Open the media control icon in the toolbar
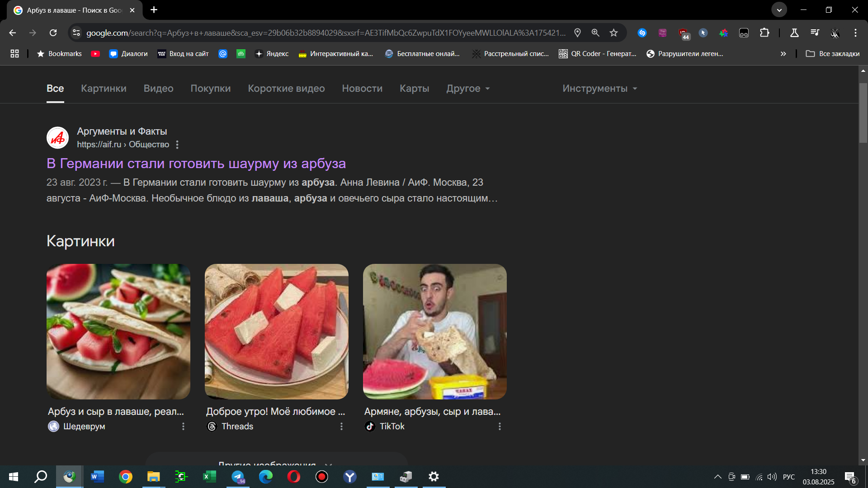 [815, 33]
